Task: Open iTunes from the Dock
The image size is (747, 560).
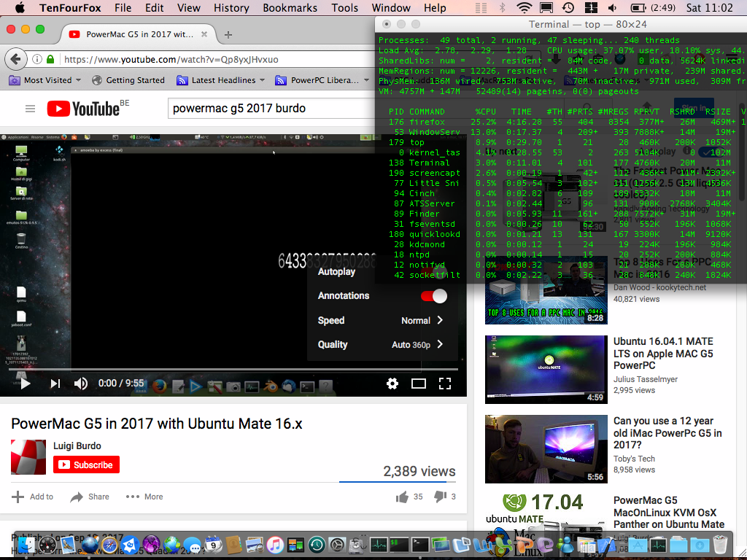Action: [275, 545]
